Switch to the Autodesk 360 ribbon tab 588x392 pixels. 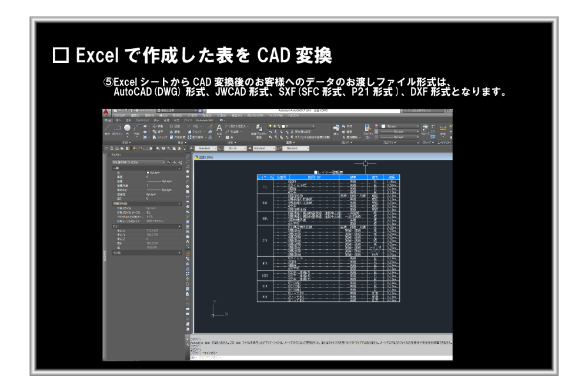click(205, 120)
